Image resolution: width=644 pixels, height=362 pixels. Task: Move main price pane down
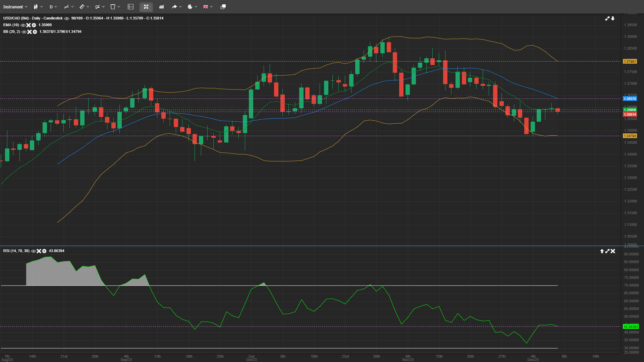(x=613, y=18)
